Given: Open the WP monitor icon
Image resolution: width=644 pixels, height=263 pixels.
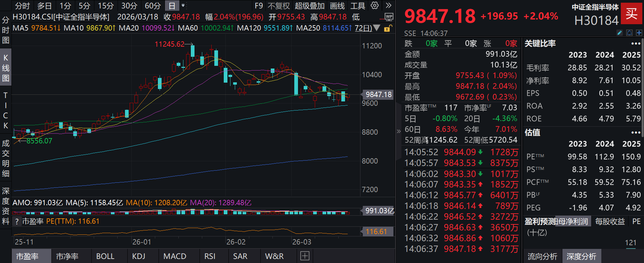Looking at the screenshot, I should pos(389,17).
